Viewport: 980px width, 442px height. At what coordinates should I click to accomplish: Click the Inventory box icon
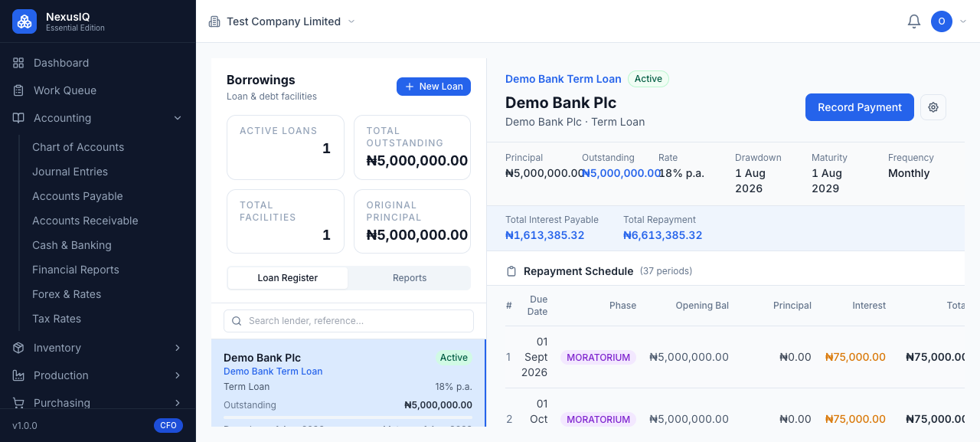(18, 348)
